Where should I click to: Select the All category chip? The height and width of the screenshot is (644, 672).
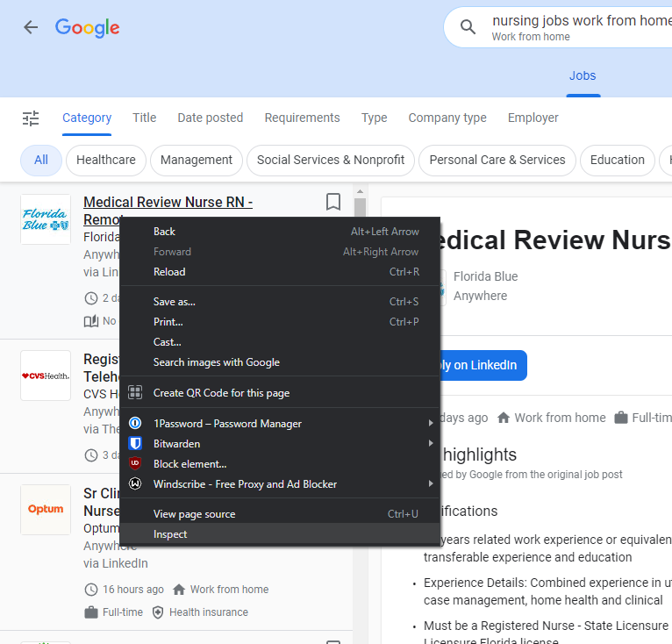tap(41, 160)
